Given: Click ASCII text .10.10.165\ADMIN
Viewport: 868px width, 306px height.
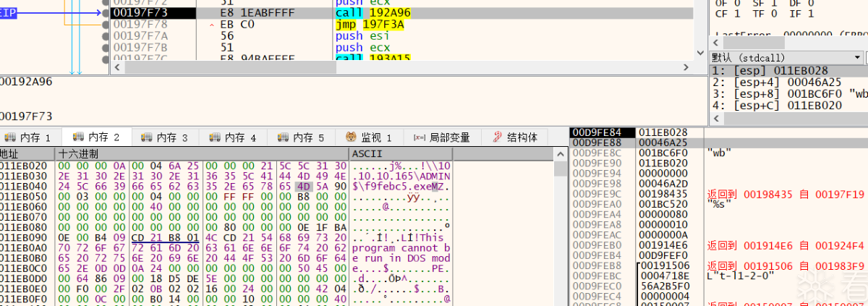Looking at the screenshot, I should point(401,176).
